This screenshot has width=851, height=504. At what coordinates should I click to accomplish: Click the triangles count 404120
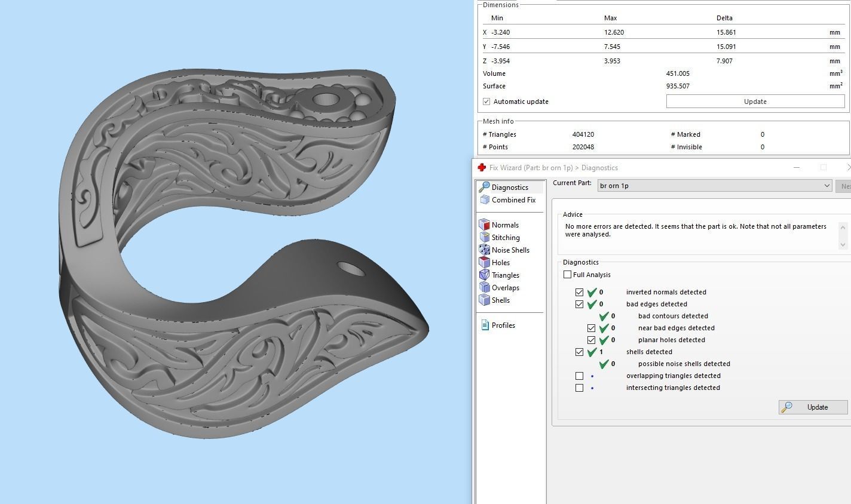point(583,134)
